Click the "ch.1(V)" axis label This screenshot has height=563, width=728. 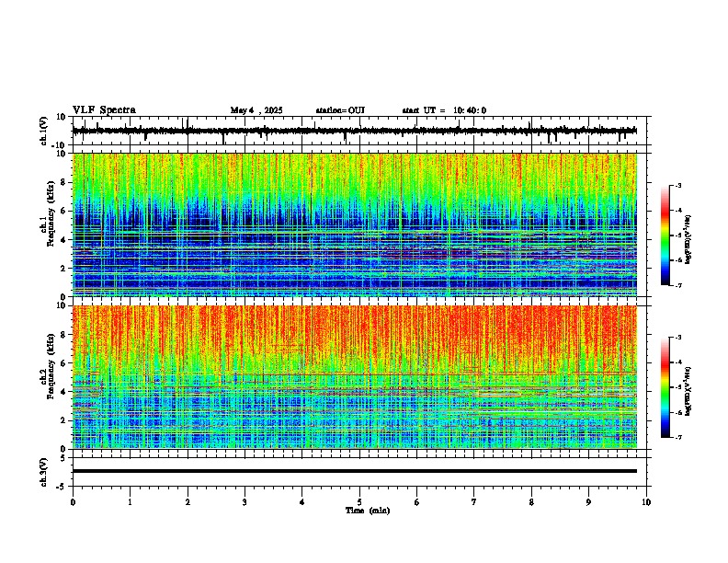(44, 131)
